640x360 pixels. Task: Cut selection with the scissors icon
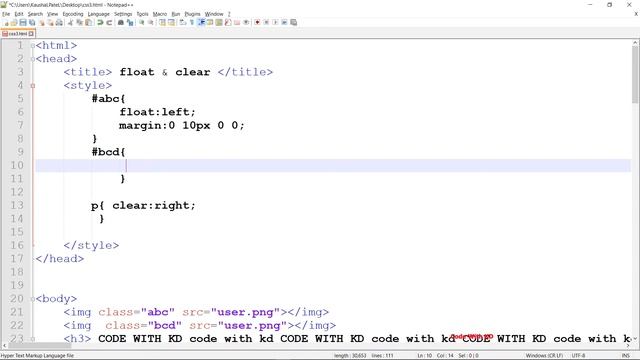tap(70, 22)
